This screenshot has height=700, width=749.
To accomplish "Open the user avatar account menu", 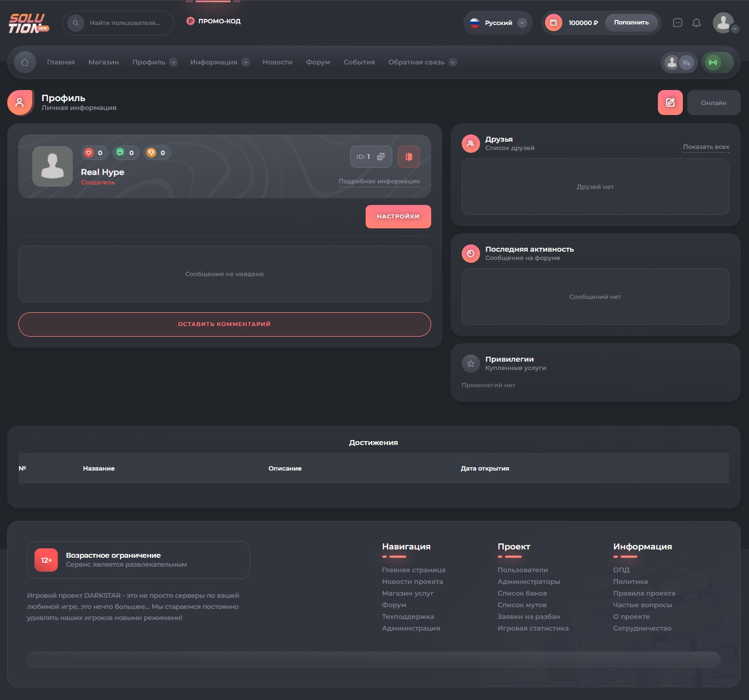I will tap(725, 23).
